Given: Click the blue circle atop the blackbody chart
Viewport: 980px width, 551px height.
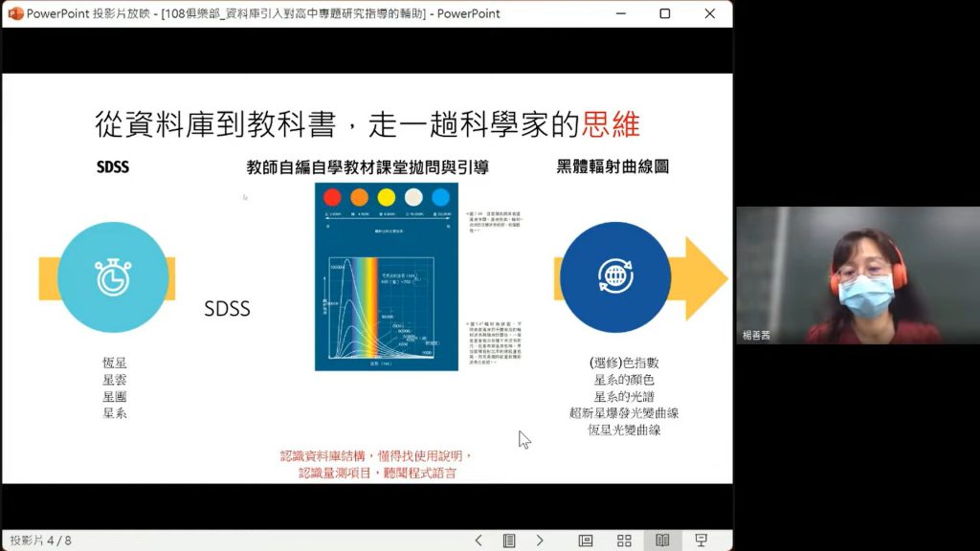Looking at the screenshot, I should [x=440, y=197].
